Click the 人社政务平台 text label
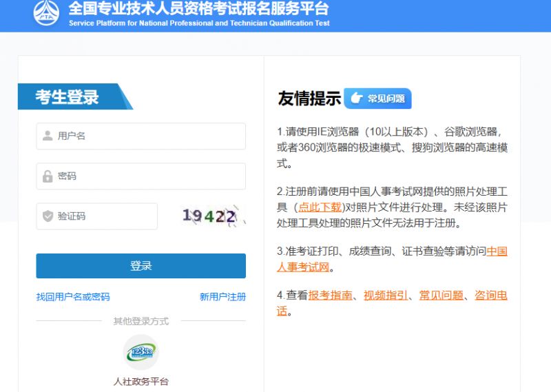 pos(141,381)
